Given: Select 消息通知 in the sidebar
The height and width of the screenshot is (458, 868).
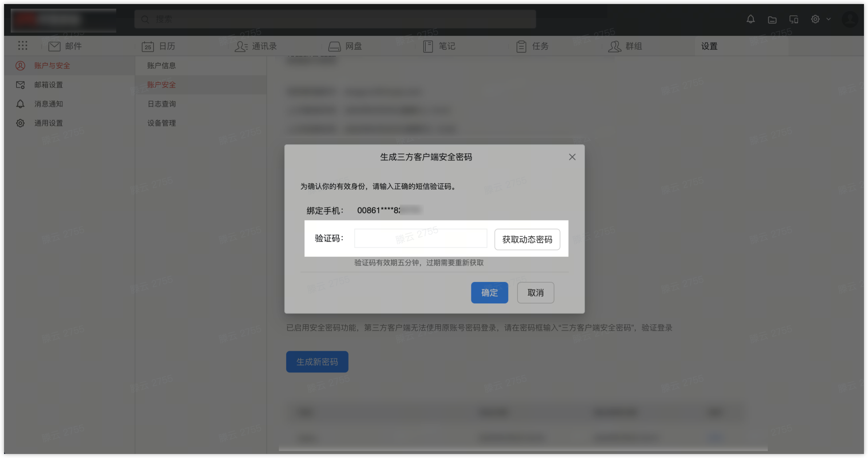Looking at the screenshot, I should (x=69, y=104).
